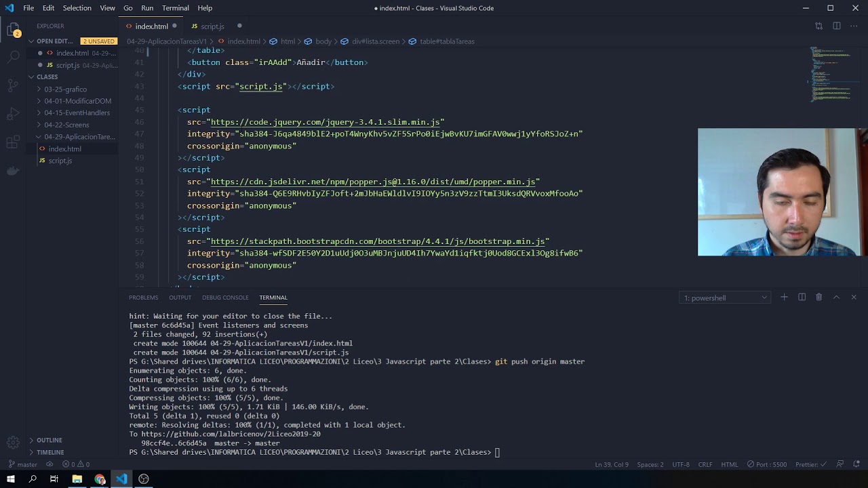
Task: Expand the Outline section
Action: (49, 441)
